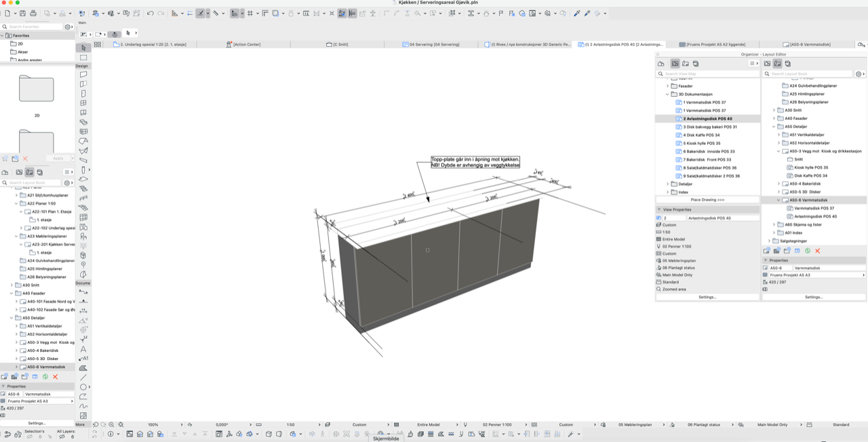The height and width of the screenshot is (442, 868).
Task: Click the Undo arrow in the top toolbar
Action: [x=151, y=13]
